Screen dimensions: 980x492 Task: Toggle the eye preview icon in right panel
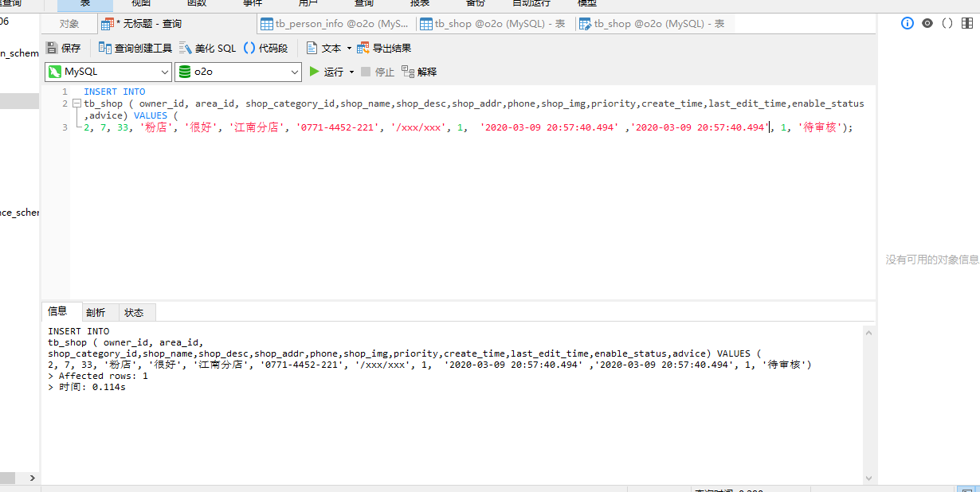[x=927, y=23]
